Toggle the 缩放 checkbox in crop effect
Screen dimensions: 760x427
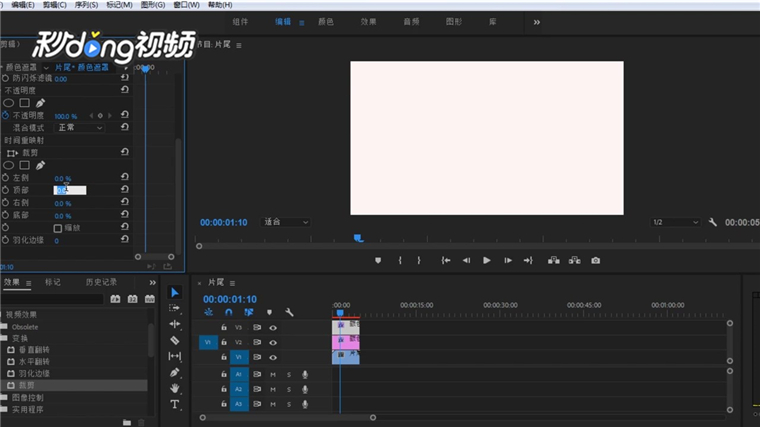pos(58,228)
